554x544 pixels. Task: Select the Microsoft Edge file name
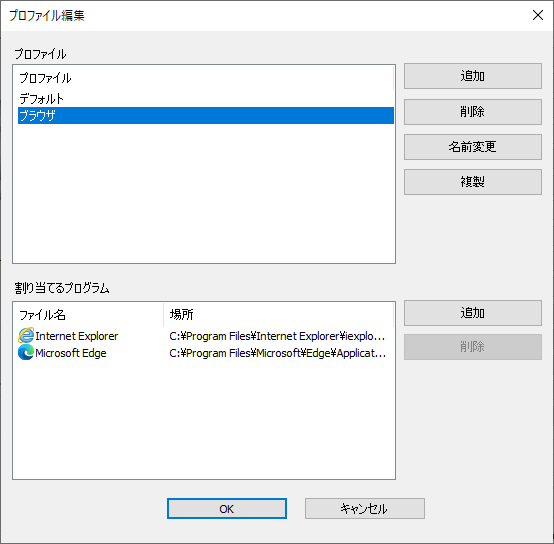pos(71,353)
